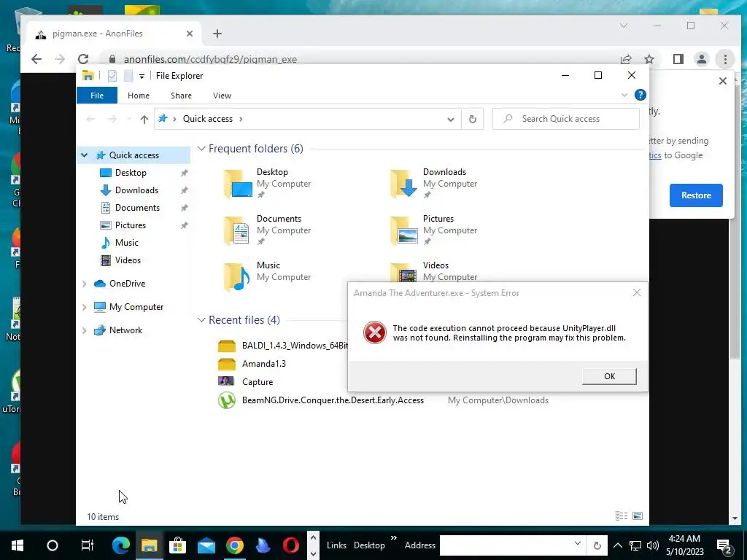747x560 pixels.
Task: Click the Properties quick access toolbar icon
Action: (112, 76)
